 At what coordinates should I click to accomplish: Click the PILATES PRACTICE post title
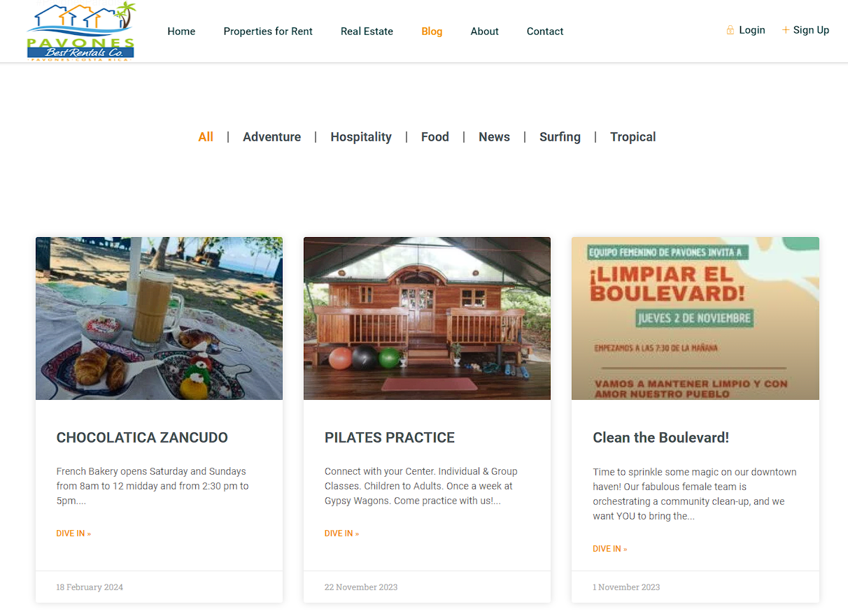point(390,438)
